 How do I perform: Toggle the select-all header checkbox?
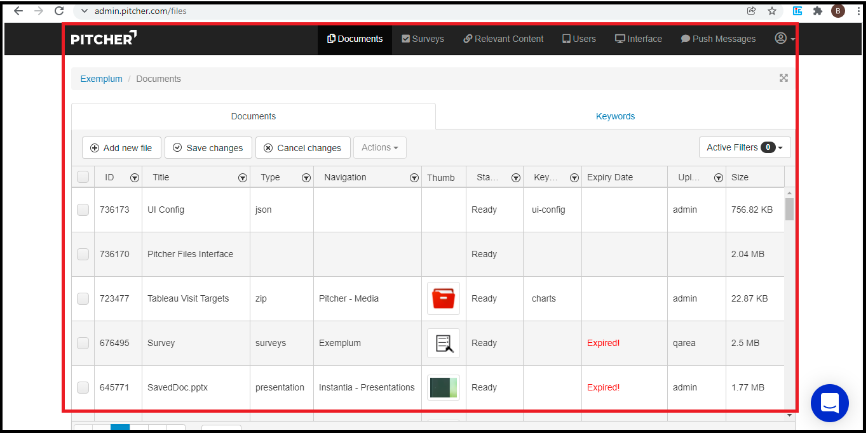coord(83,177)
